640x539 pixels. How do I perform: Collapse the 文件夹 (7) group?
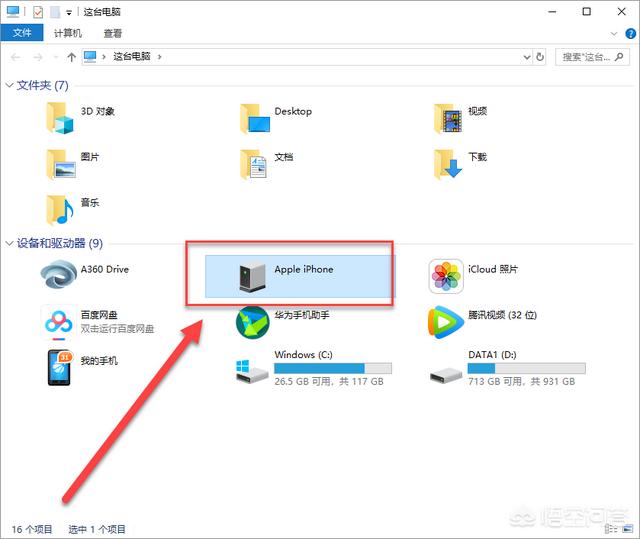(x=9, y=85)
